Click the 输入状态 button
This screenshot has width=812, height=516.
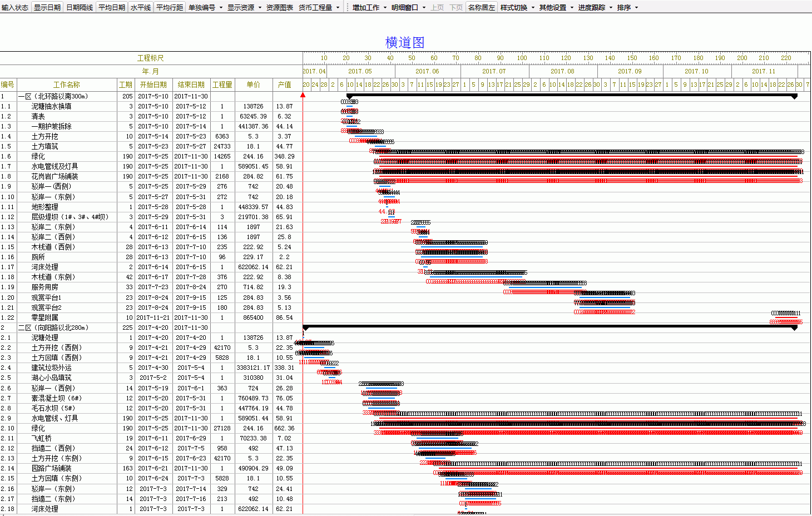15,7
